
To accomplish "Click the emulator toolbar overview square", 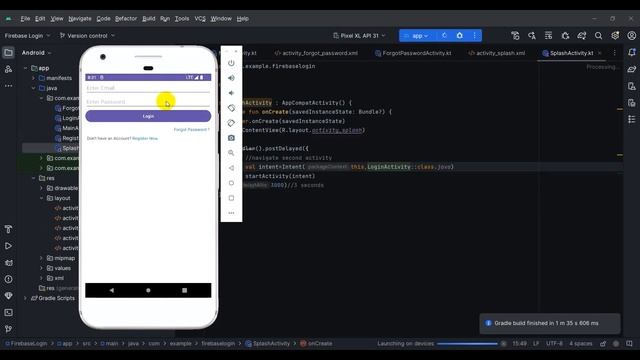I will (231, 198).
